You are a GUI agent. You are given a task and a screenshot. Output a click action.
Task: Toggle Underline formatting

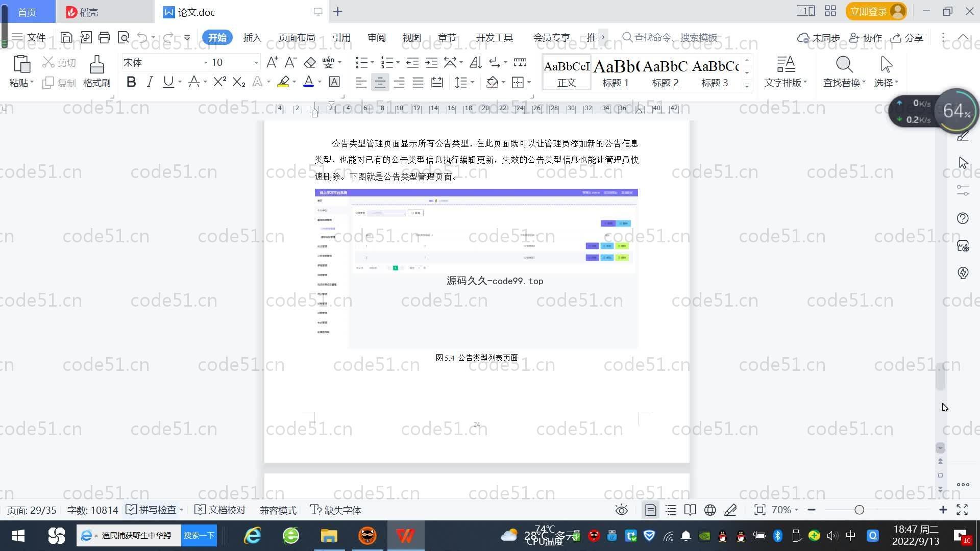(x=168, y=82)
